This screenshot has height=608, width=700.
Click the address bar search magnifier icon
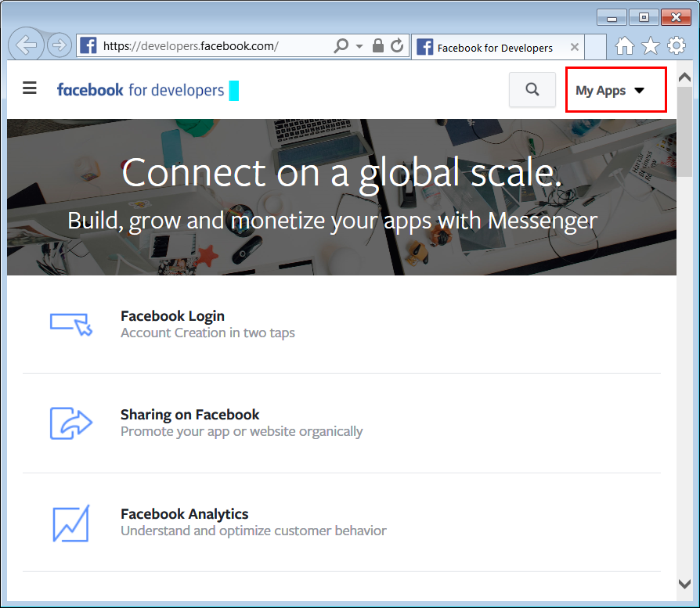coord(341,45)
